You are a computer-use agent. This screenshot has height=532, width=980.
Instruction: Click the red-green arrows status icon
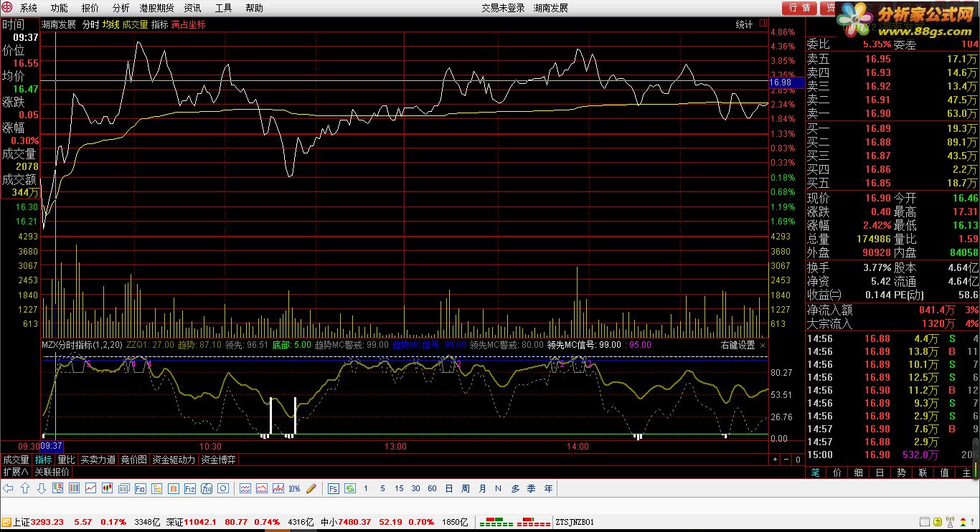tap(963, 521)
